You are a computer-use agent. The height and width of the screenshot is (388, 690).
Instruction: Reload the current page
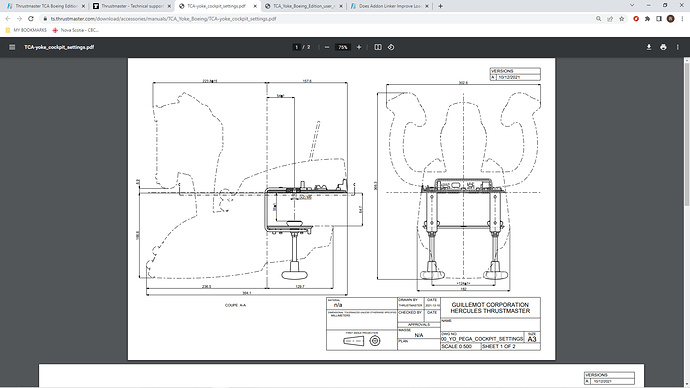[31, 18]
